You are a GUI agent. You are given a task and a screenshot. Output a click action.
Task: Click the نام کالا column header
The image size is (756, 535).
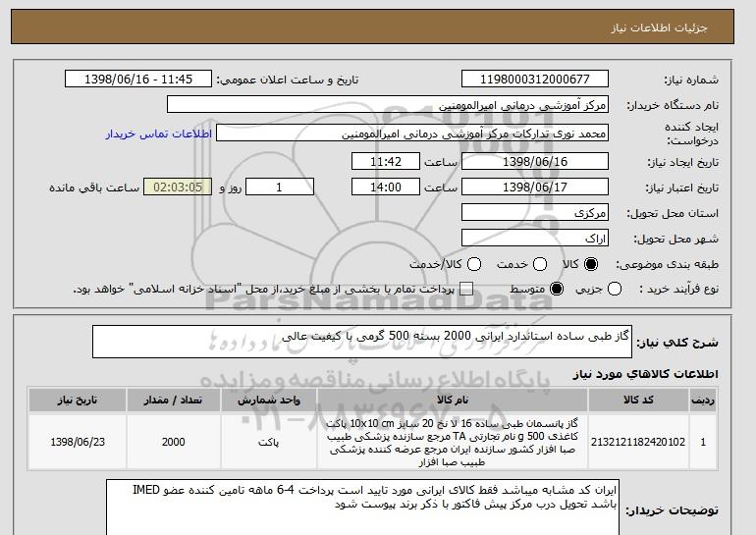tap(453, 401)
